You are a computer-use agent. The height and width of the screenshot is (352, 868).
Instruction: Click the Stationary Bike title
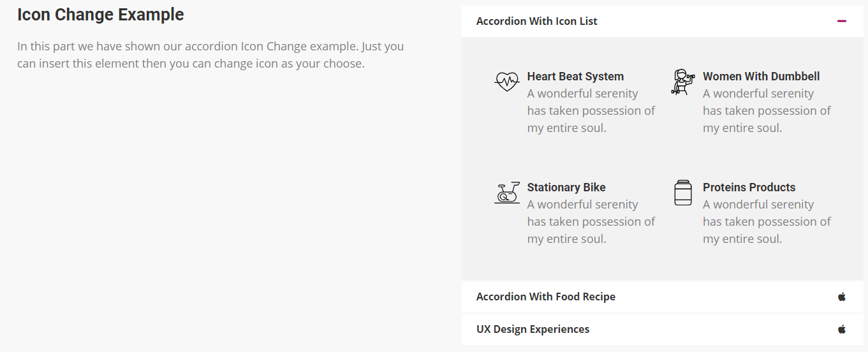click(566, 187)
